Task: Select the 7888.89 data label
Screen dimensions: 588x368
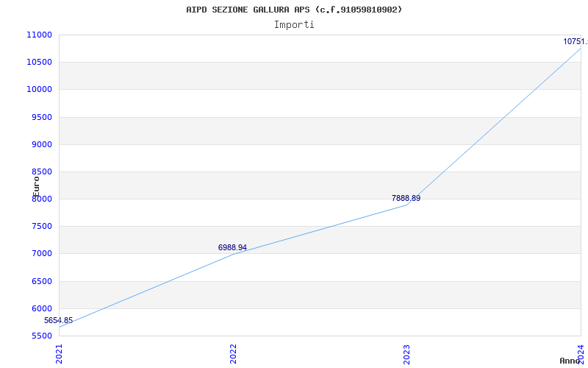Action: point(406,198)
